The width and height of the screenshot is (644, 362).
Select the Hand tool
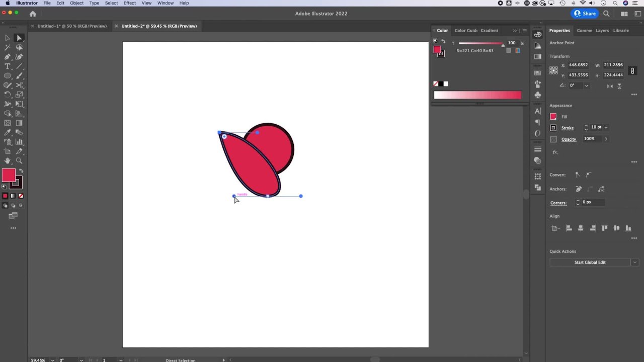pyautogui.click(x=8, y=161)
